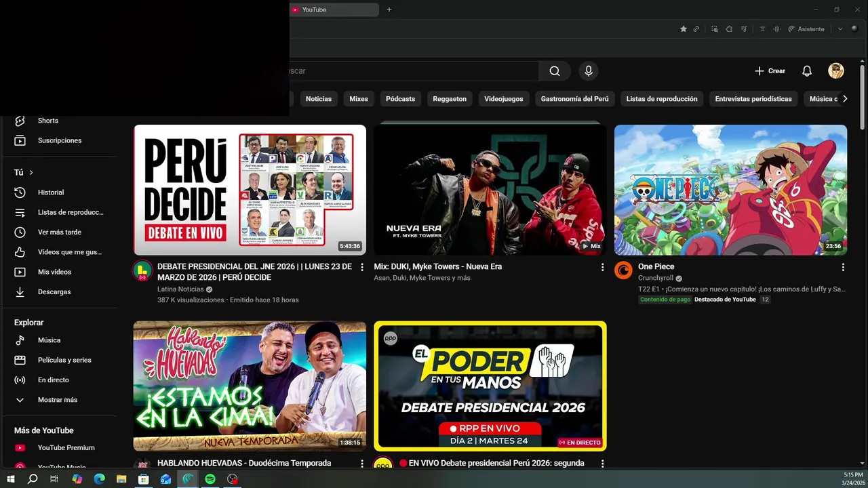This screenshot has height=488, width=868.
Task: Select the Videojuegos filter chip
Action: tap(504, 99)
